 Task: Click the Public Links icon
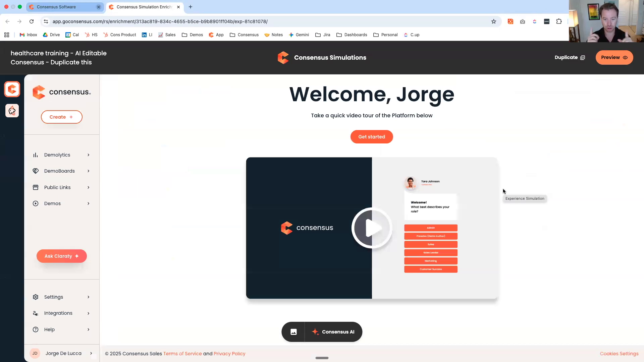click(36, 187)
